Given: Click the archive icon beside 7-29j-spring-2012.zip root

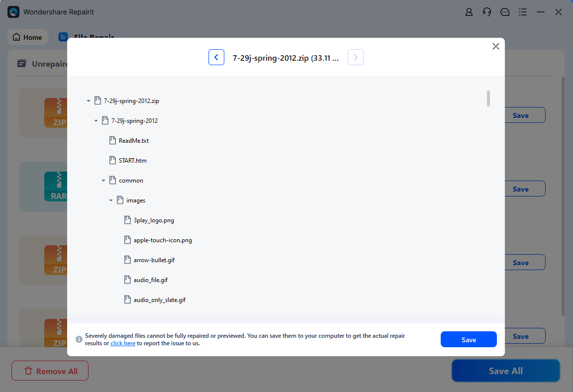Looking at the screenshot, I should (97, 100).
